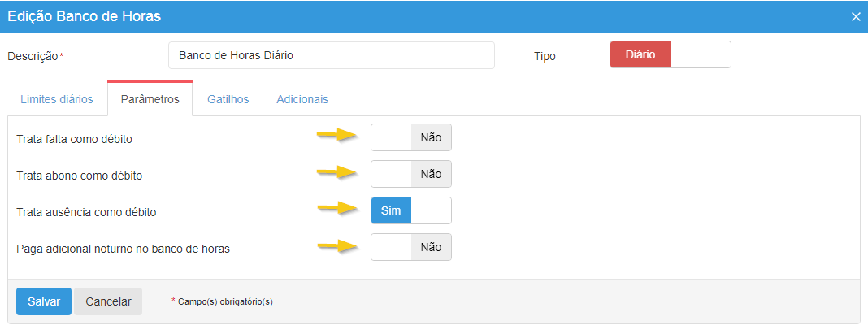Select the Parâmetros tab
This screenshot has height=325, width=868.
pos(150,99)
